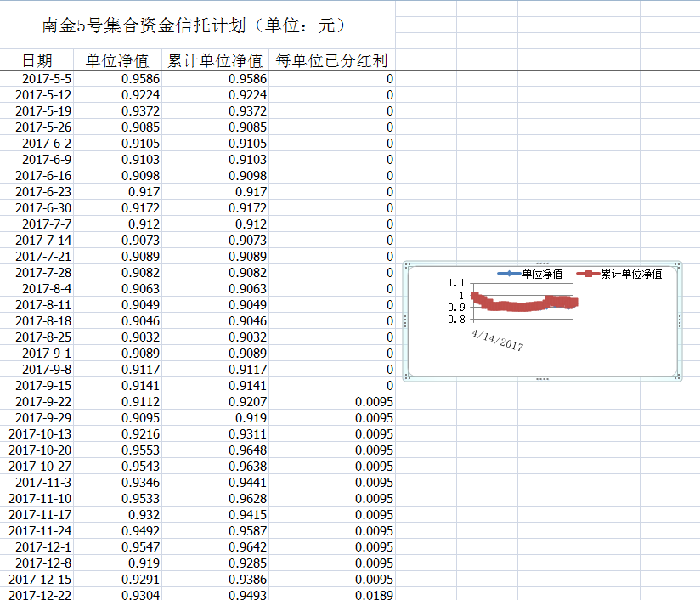The height and width of the screenshot is (600, 700).
Task: Click the chart's right-middle resize handle
Action: [x=680, y=320]
